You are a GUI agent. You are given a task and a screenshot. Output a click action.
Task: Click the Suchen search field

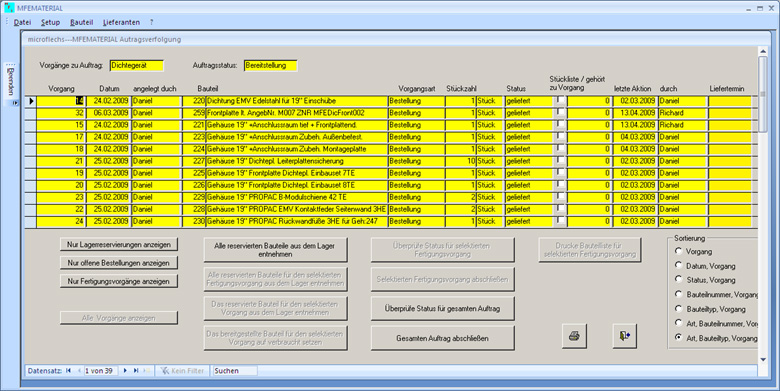point(235,371)
